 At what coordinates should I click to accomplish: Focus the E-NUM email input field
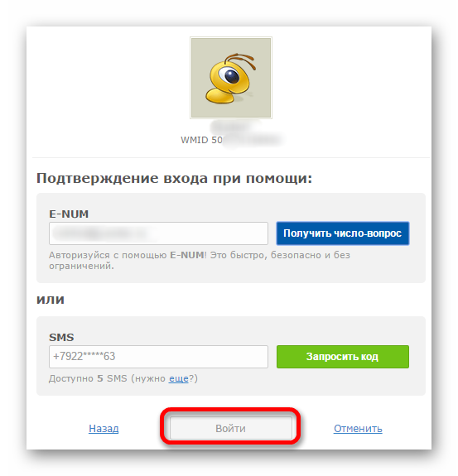pyautogui.click(x=158, y=233)
